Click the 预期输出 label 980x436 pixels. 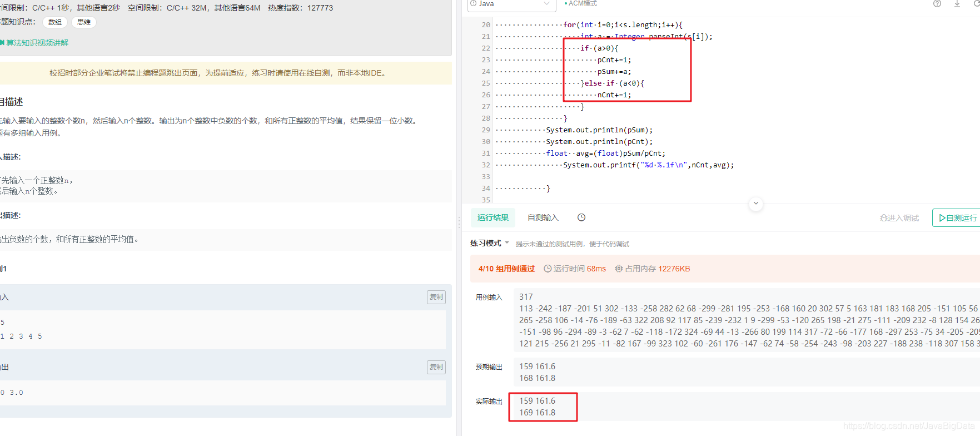(x=489, y=367)
